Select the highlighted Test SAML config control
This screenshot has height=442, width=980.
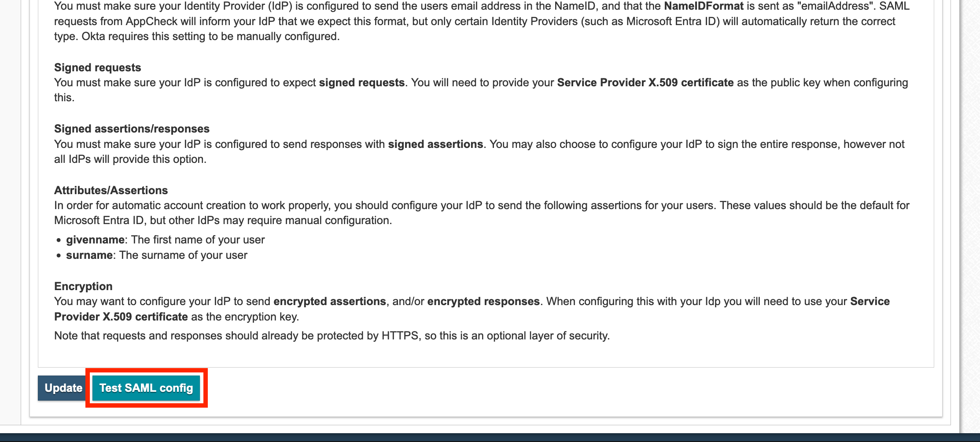(146, 388)
